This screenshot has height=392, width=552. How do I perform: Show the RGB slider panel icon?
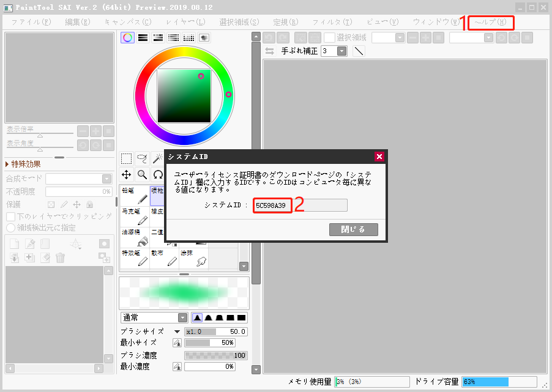[143, 38]
